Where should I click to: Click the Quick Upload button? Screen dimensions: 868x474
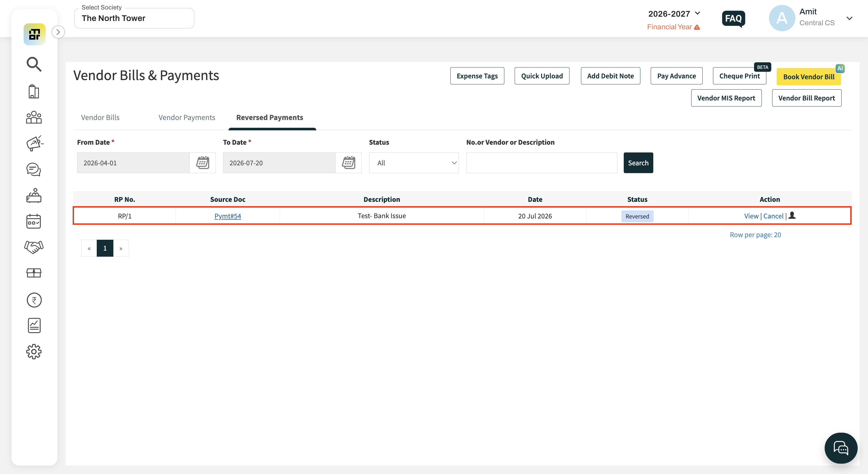pos(542,76)
